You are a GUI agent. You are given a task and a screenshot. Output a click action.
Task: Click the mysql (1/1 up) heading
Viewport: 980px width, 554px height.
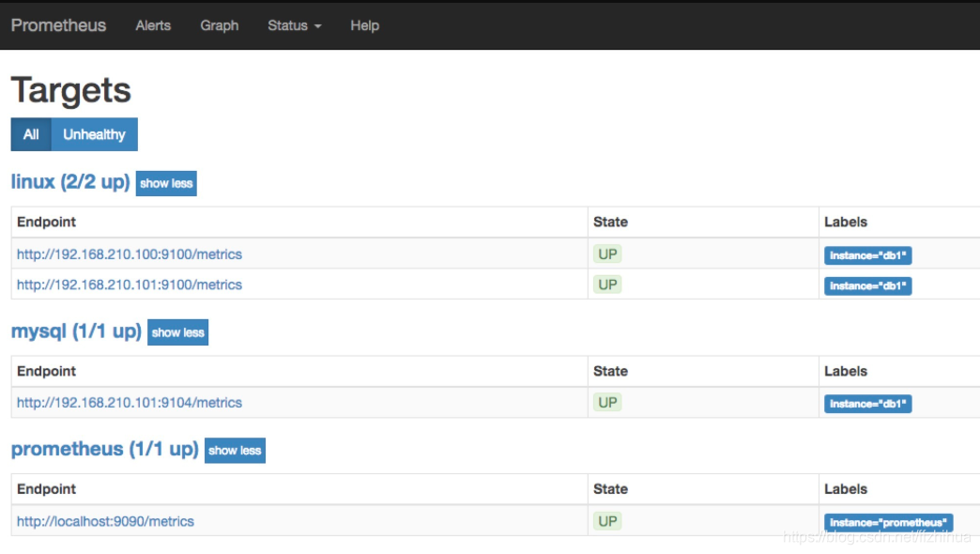coord(76,331)
